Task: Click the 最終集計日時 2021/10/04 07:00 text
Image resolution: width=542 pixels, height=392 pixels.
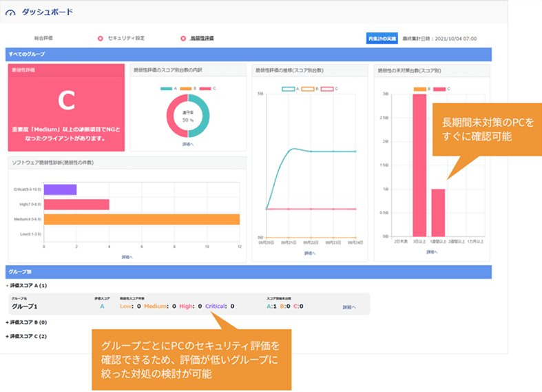Action: pyautogui.click(x=439, y=39)
